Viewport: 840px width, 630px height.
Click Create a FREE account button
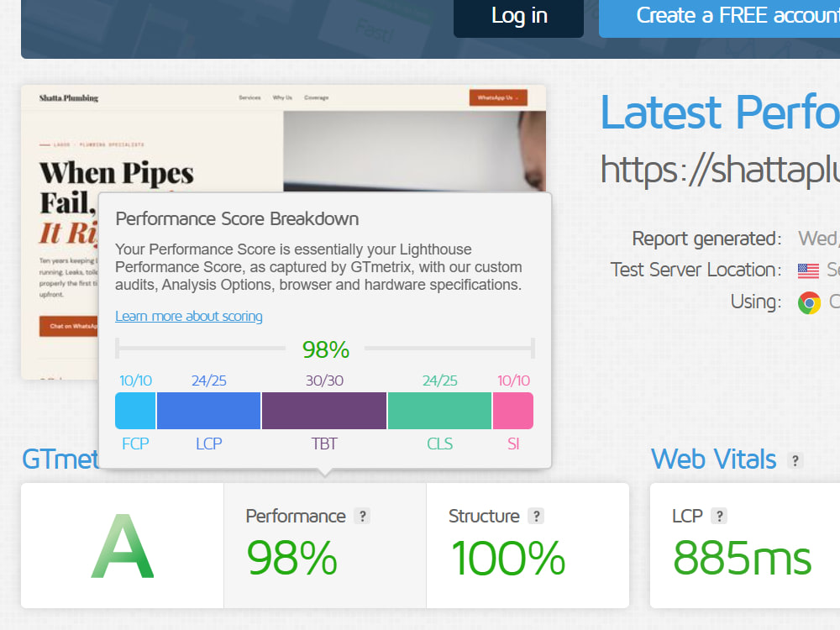pyautogui.click(x=720, y=16)
